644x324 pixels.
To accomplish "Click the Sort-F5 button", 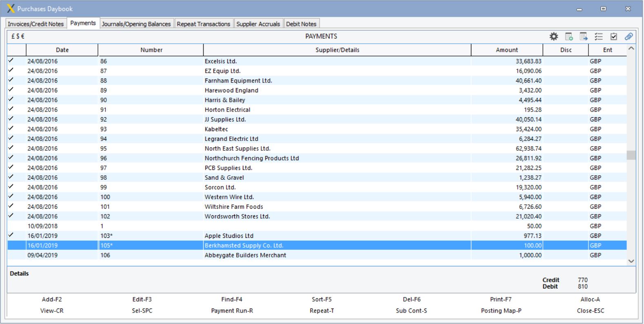I will click(x=322, y=299).
